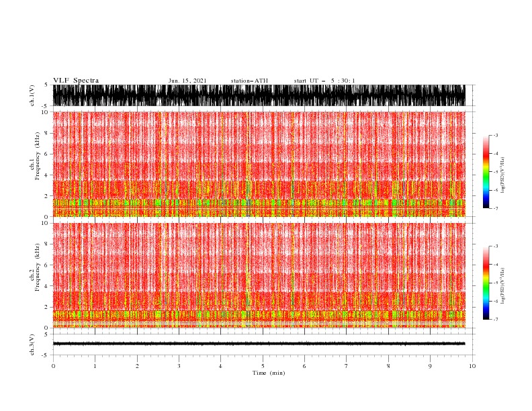
Task: Click the log(PSD) label beside ch.1 colorbar
Action: (x=503, y=175)
